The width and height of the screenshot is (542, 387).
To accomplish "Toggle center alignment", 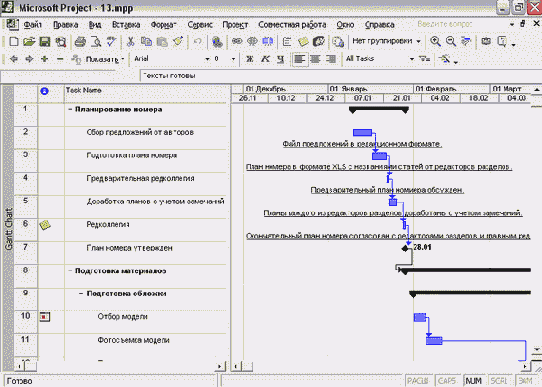I will 315,59.
